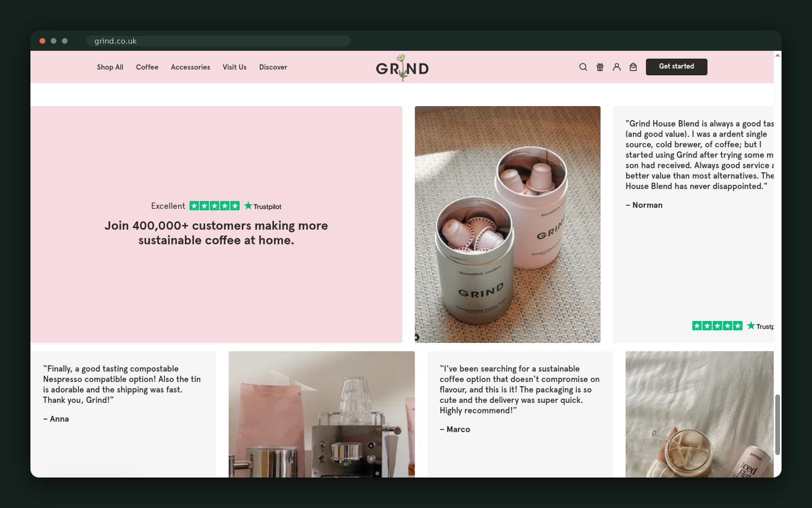The width and height of the screenshot is (812, 508).
Task: Click the '– Norman' reviewer name
Action: [644, 205]
